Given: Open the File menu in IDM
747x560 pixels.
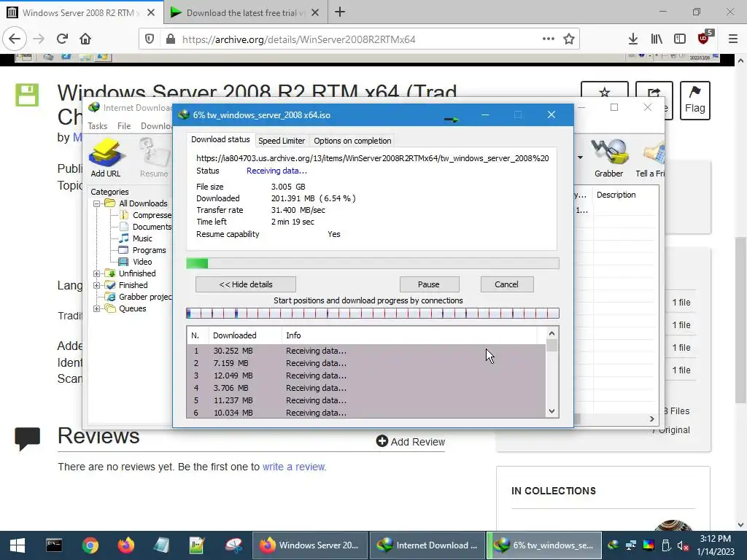Looking at the screenshot, I should point(124,126).
